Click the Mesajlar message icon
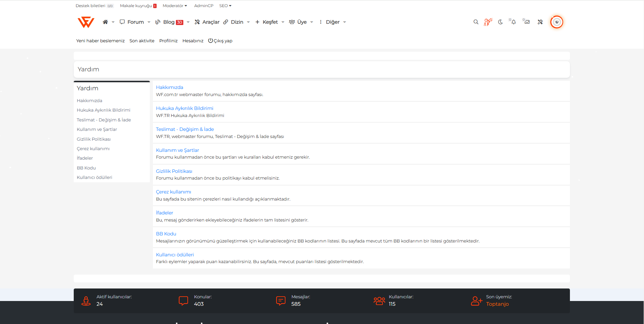The height and width of the screenshot is (324, 644). click(281, 301)
